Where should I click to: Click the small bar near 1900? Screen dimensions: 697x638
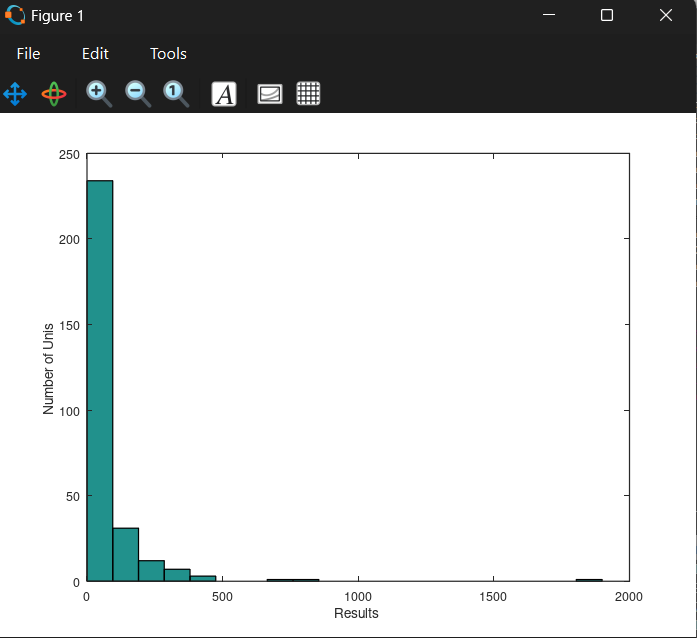pyautogui.click(x=589, y=580)
